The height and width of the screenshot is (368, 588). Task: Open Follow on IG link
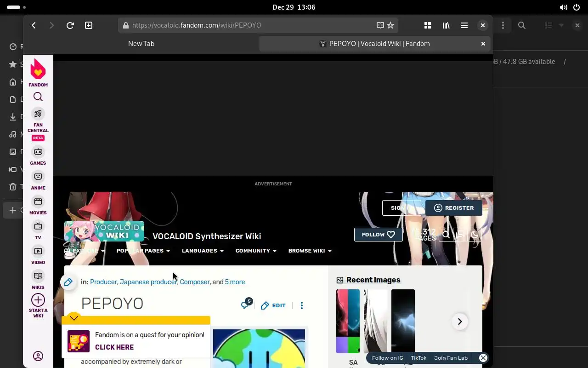click(388, 358)
